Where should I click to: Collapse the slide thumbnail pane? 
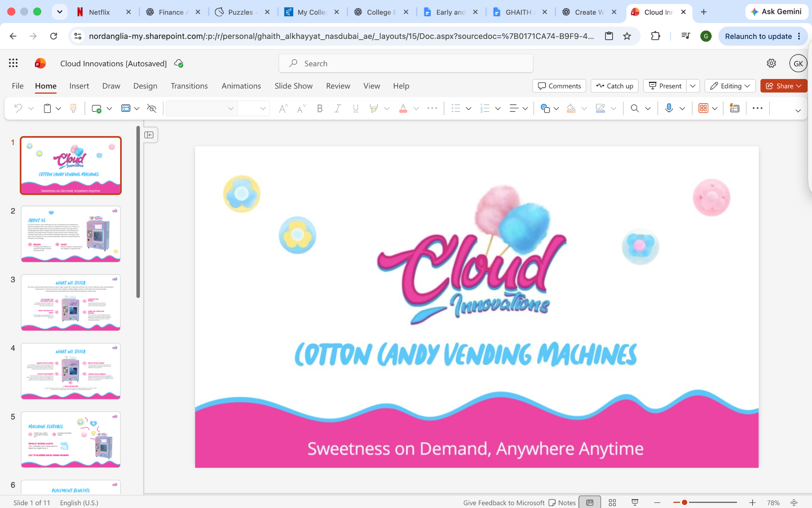(149, 135)
